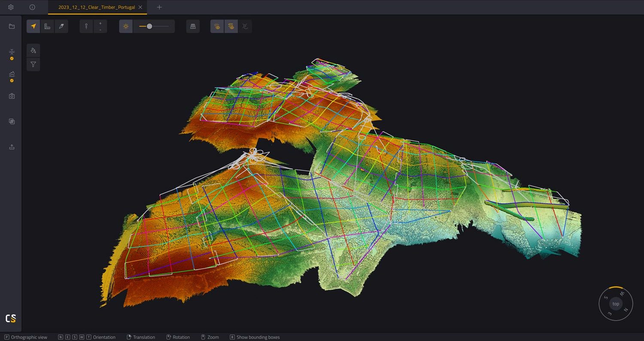Open the project folder icon
Image resolution: width=644 pixels, height=341 pixels.
12,26
